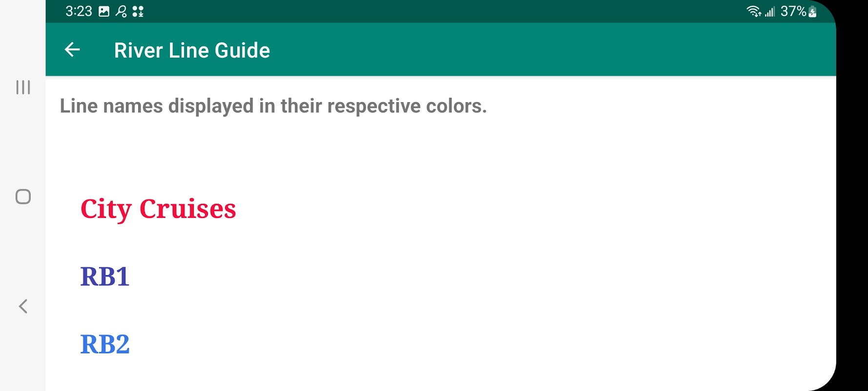Tap the word 'colors' in the description

pyautogui.click(x=455, y=106)
